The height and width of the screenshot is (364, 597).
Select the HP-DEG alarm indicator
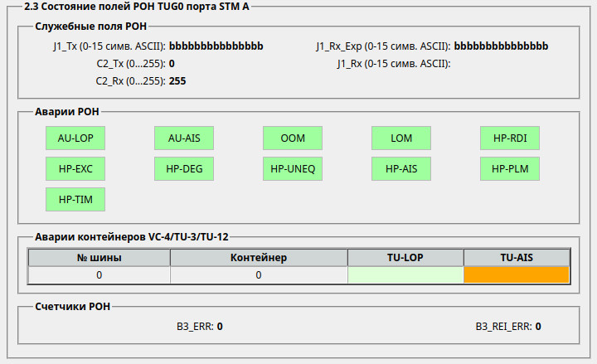[x=184, y=169]
